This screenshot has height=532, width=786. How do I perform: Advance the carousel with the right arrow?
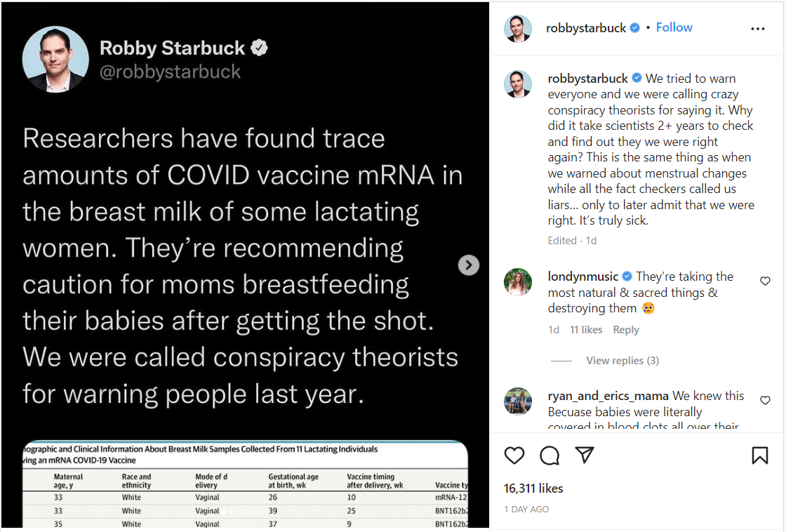click(468, 265)
